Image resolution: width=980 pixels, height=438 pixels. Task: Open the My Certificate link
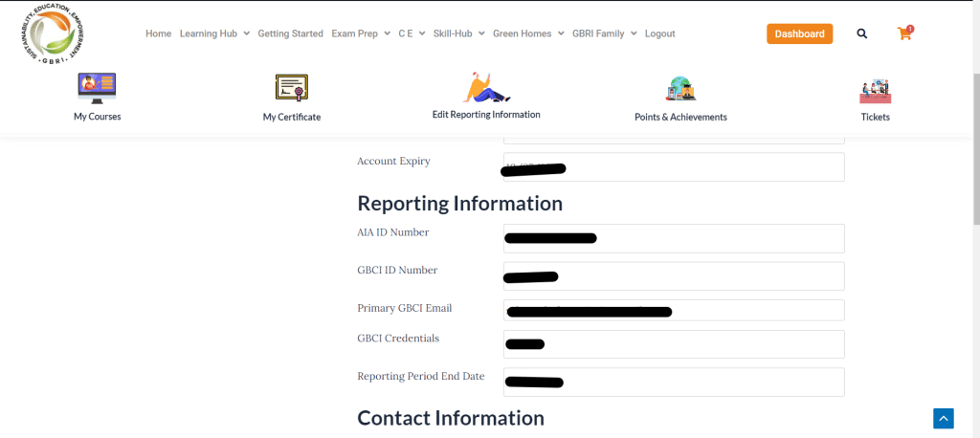(292, 117)
